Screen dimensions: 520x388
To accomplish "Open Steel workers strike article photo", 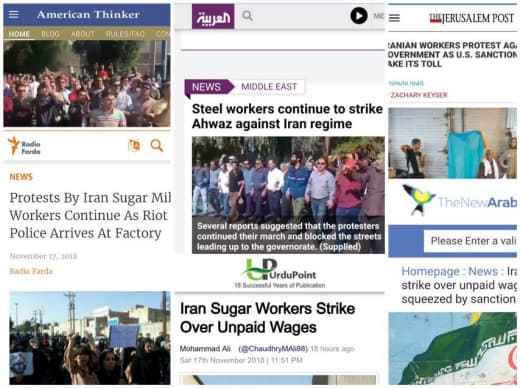I will (288, 195).
